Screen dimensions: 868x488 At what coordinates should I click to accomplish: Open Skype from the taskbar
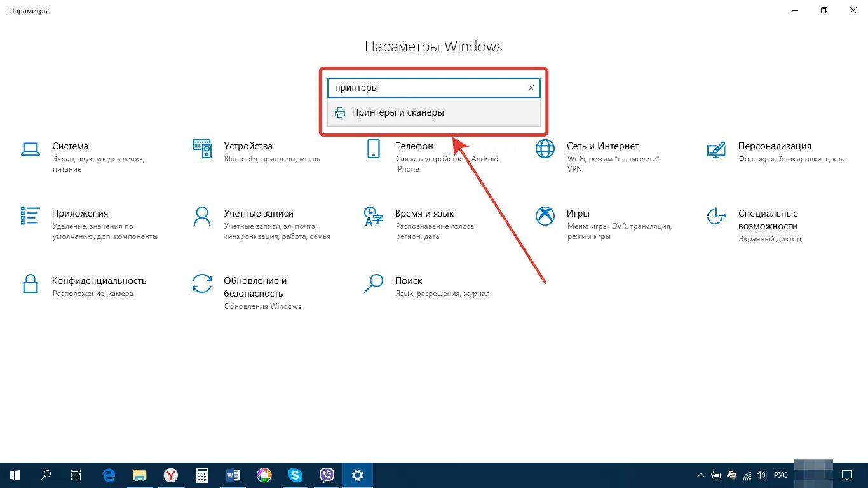coord(295,475)
